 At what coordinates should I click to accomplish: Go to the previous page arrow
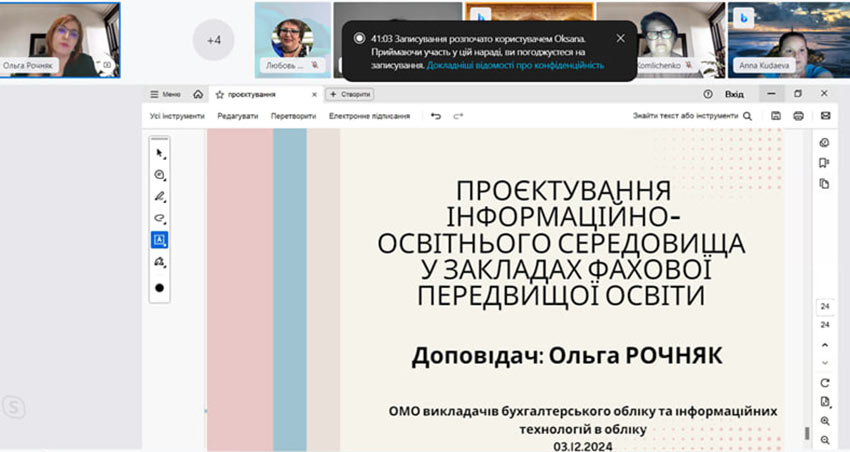click(x=824, y=343)
